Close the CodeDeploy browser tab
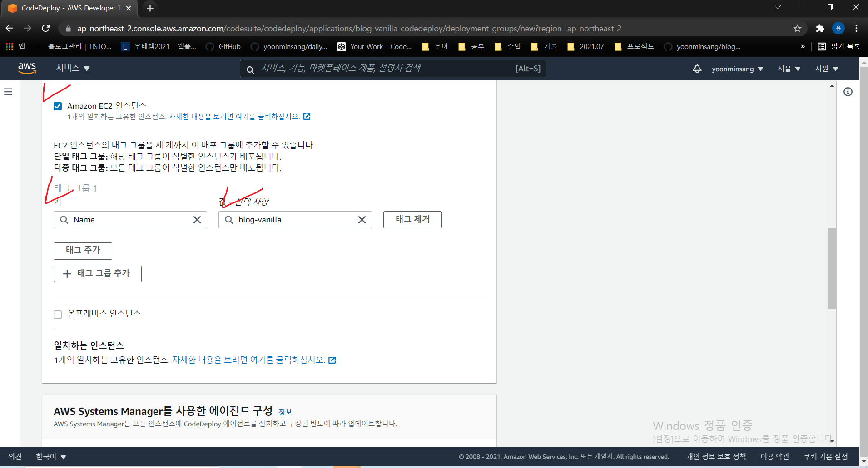This screenshot has width=868, height=468. [x=129, y=8]
